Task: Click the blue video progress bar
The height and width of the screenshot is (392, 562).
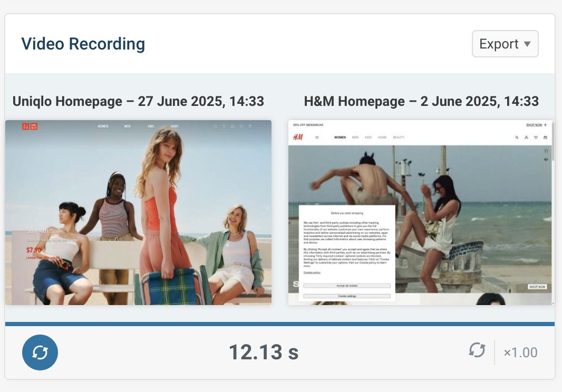Action: coord(280,324)
